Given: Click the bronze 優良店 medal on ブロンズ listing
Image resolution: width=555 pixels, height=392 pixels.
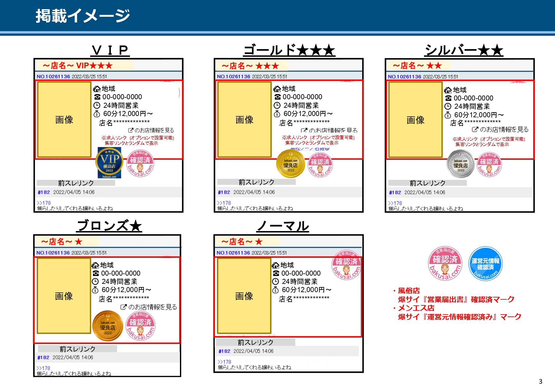Looking at the screenshot, I should [108, 326].
